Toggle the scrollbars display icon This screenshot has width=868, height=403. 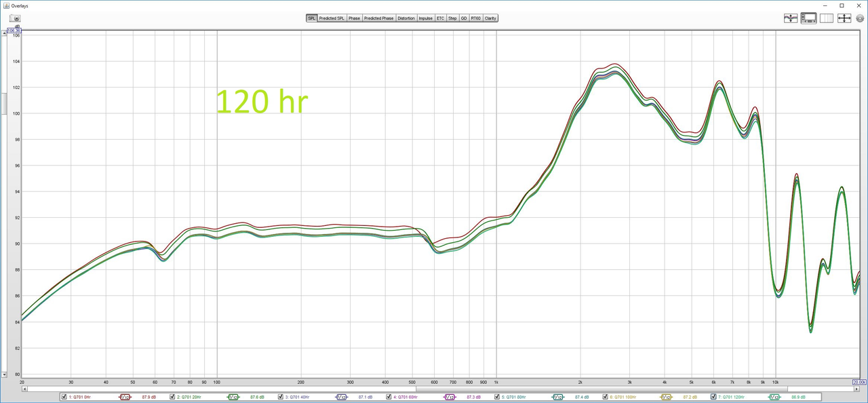point(808,18)
